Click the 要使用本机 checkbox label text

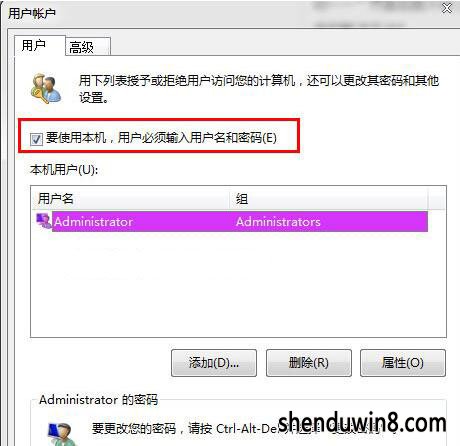coord(161,138)
